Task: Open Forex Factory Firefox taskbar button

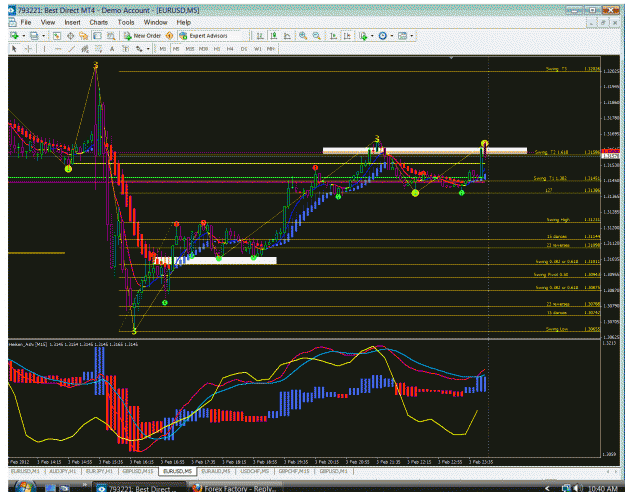Action: click(x=234, y=487)
